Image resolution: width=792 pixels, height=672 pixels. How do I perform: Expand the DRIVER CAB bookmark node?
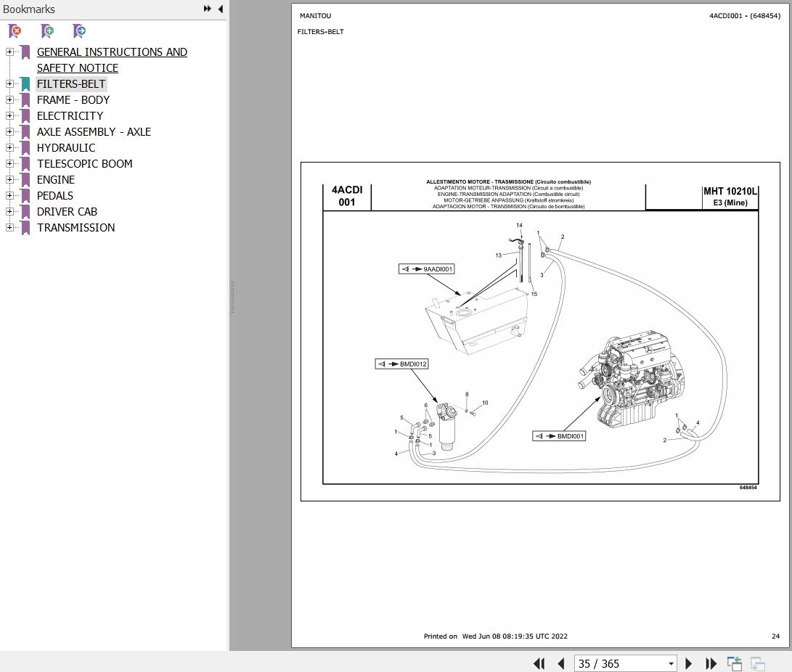9,211
